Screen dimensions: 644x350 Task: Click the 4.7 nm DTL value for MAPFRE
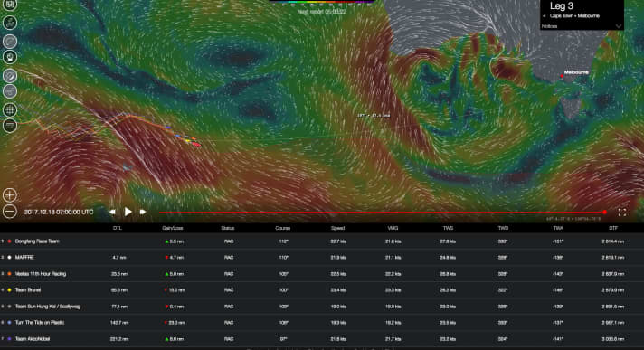(119, 258)
